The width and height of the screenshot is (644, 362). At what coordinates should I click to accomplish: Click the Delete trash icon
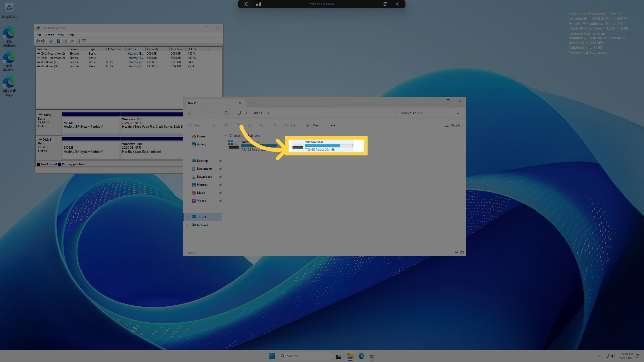pos(274,125)
